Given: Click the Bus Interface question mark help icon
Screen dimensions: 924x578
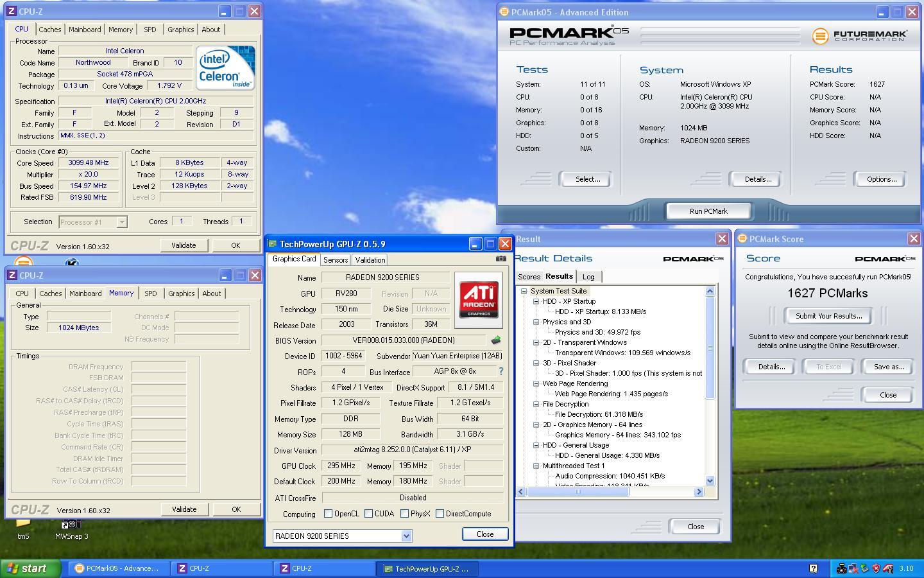Looking at the screenshot, I should click(501, 371).
